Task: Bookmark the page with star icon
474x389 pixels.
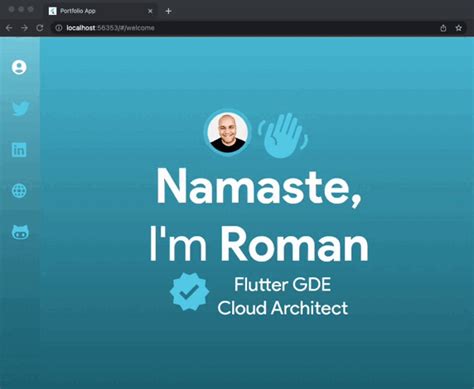Action: point(459,28)
